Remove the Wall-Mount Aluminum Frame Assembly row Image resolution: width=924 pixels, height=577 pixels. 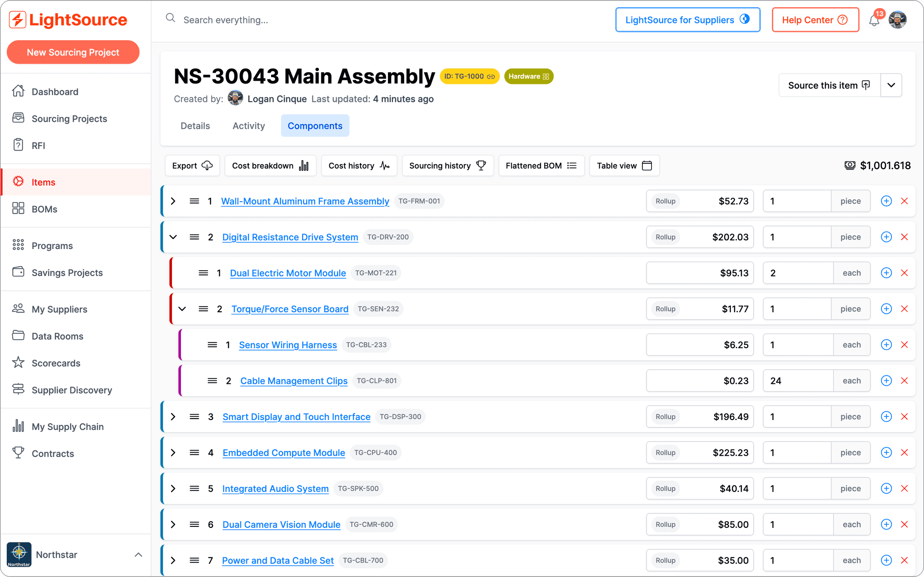[904, 201]
